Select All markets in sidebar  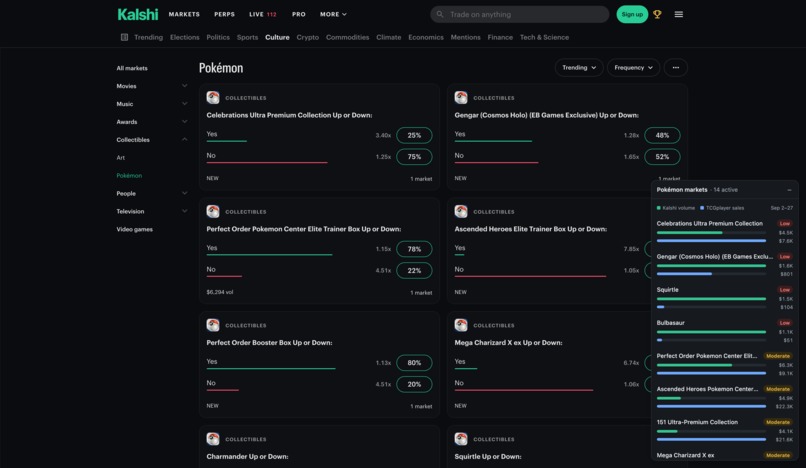click(132, 68)
